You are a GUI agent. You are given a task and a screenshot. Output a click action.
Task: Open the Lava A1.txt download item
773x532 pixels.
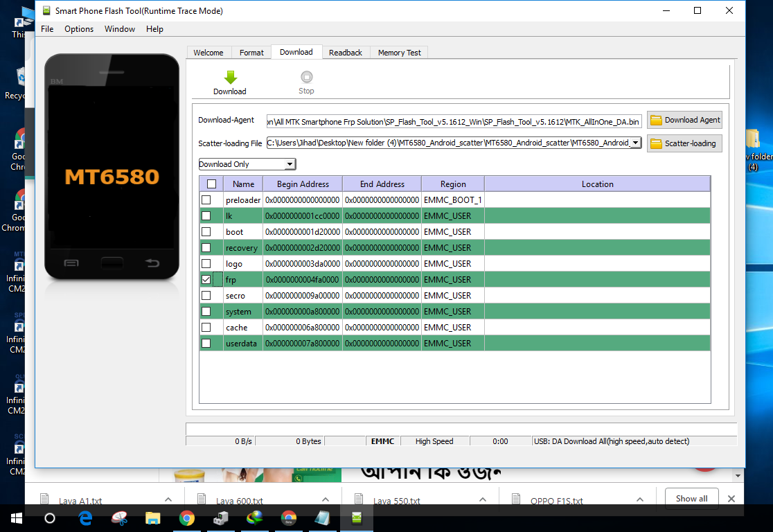80,500
